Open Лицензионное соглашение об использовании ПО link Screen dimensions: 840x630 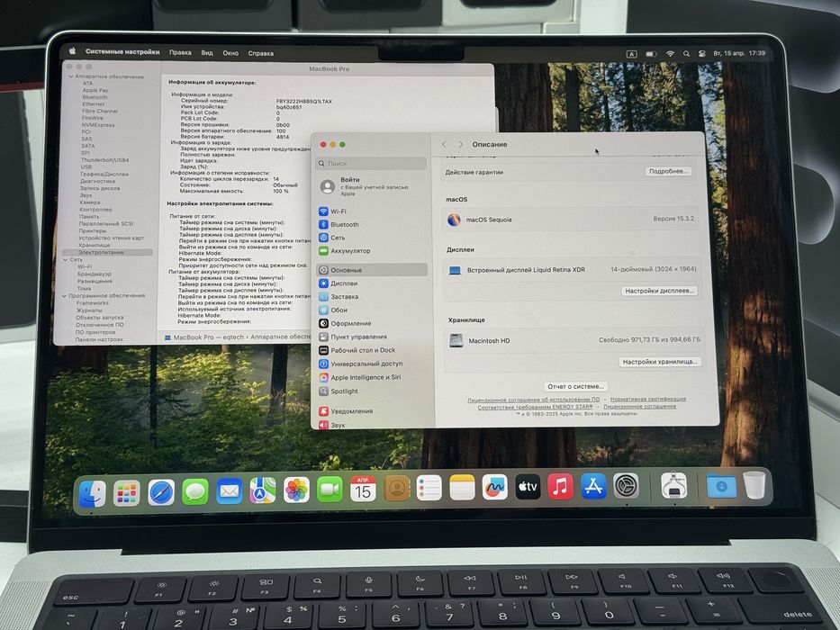tap(534, 400)
